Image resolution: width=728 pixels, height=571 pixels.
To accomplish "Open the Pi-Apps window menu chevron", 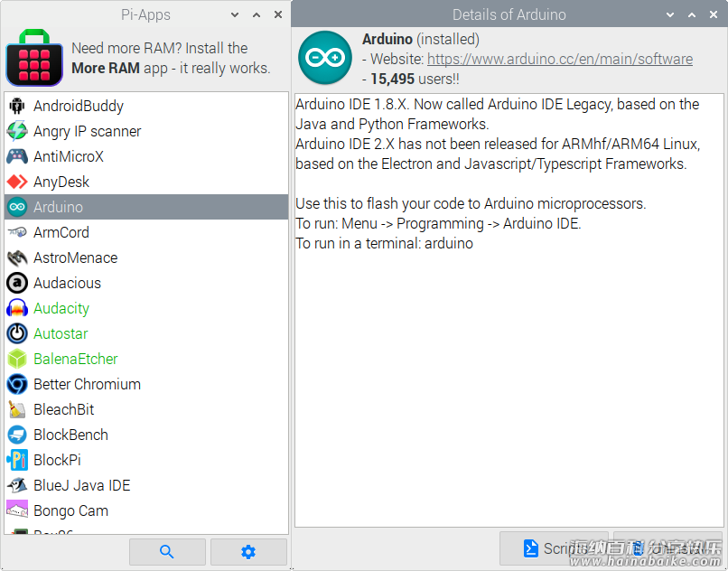I will tap(235, 14).
